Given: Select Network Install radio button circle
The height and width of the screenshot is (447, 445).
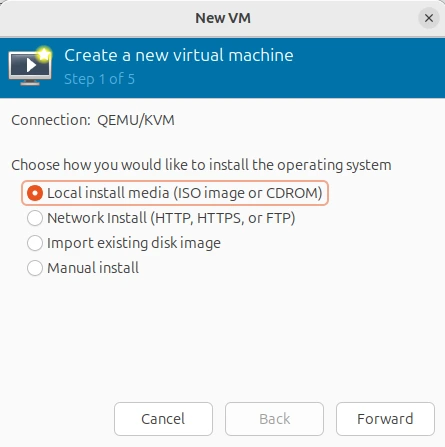Looking at the screenshot, I should point(35,218).
